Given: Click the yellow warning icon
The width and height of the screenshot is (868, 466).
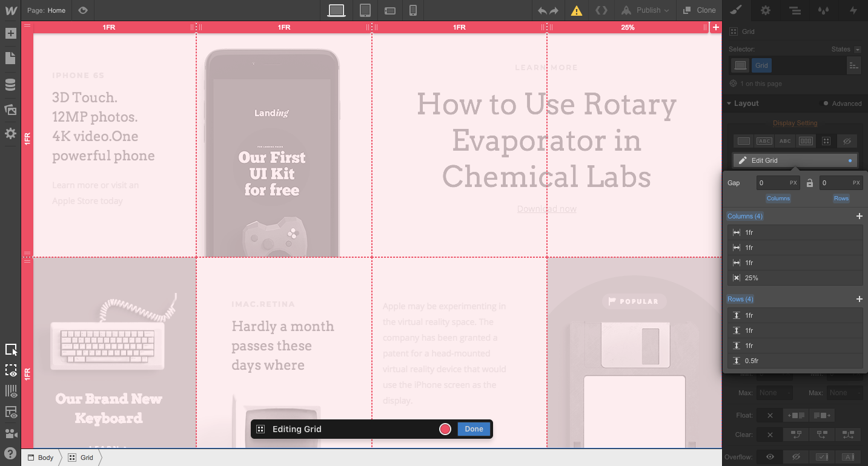Looking at the screenshot, I should click(x=577, y=10).
